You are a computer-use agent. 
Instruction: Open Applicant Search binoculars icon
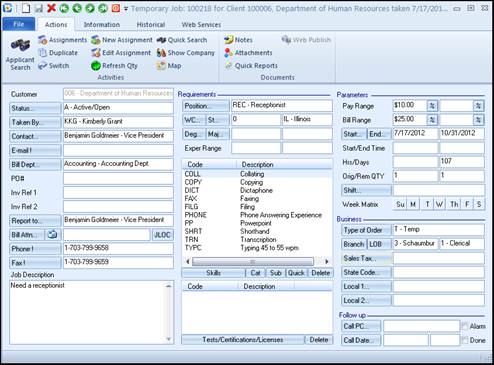(x=20, y=55)
